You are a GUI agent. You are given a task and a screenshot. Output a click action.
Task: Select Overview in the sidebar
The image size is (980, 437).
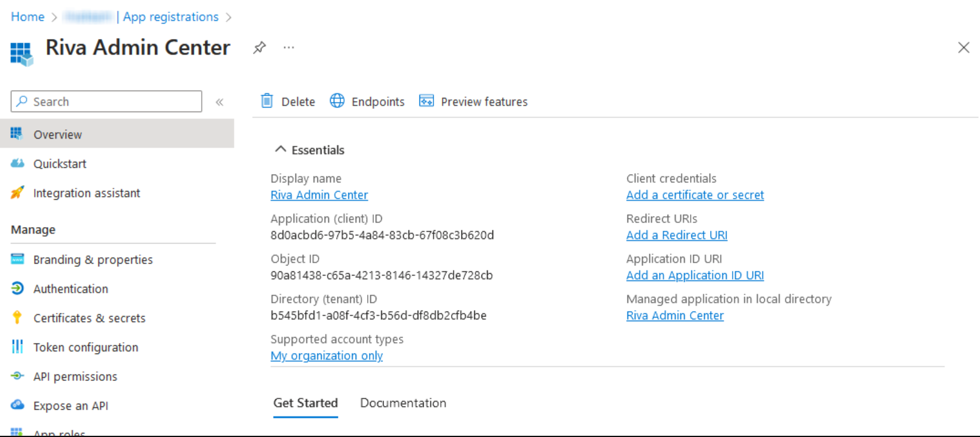[117, 134]
